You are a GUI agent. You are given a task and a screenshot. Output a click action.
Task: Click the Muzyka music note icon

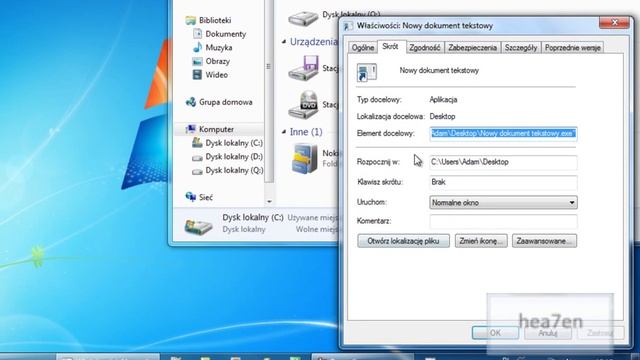(198, 47)
